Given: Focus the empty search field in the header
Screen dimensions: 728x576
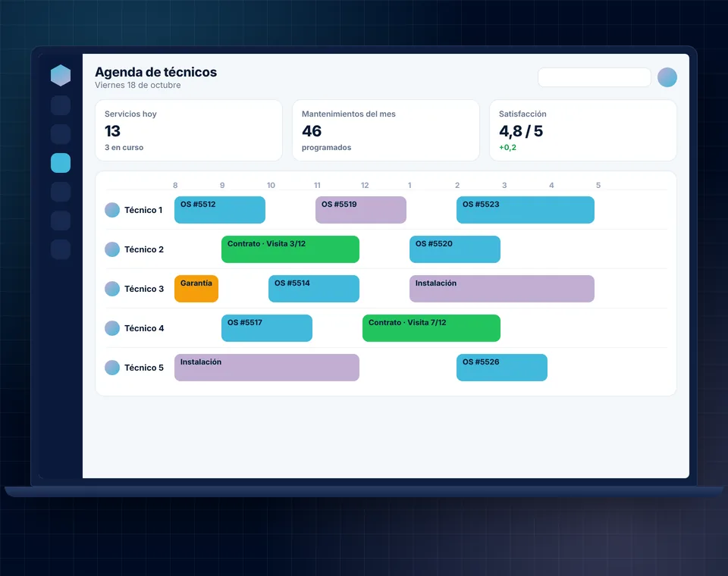Looking at the screenshot, I should (595, 77).
